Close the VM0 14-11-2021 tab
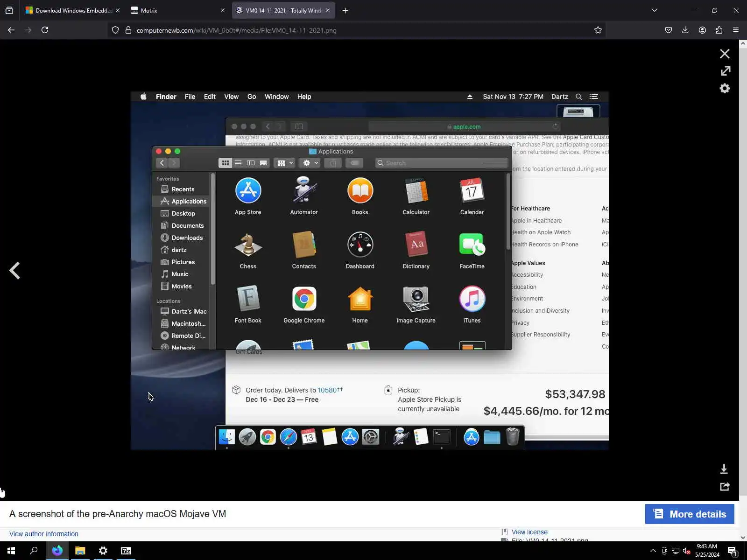This screenshot has height=560, width=747. coord(328,10)
